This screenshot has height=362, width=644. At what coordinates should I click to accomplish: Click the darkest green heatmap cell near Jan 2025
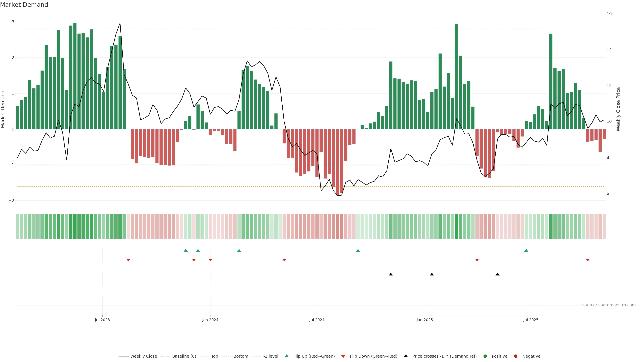(x=457, y=226)
